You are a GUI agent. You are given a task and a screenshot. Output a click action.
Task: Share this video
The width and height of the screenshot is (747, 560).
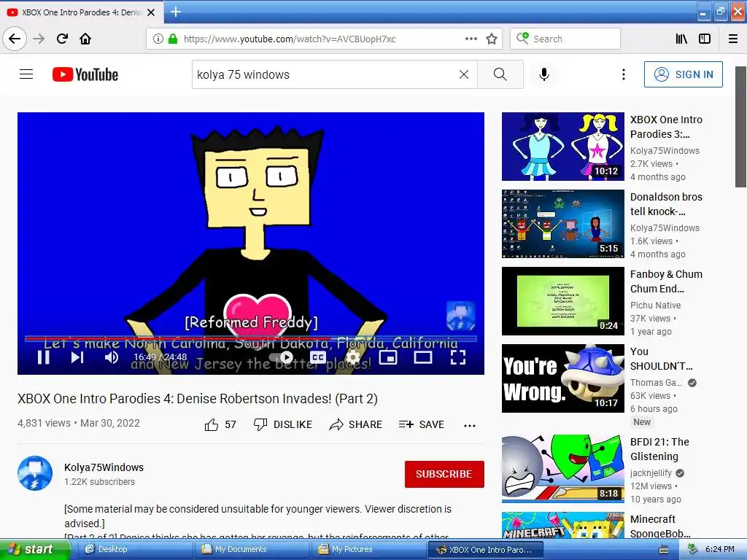point(355,424)
